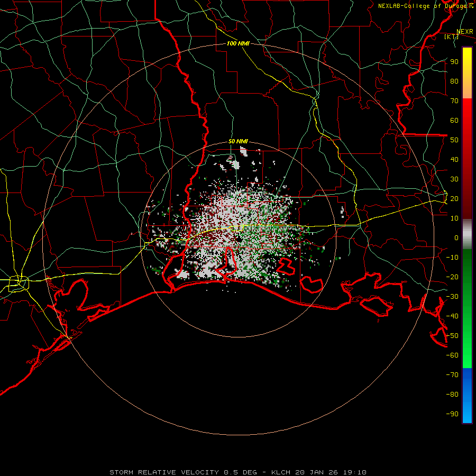Click the blue segment of the color bar
476x476 pixels.
pyautogui.click(x=467, y=396)
